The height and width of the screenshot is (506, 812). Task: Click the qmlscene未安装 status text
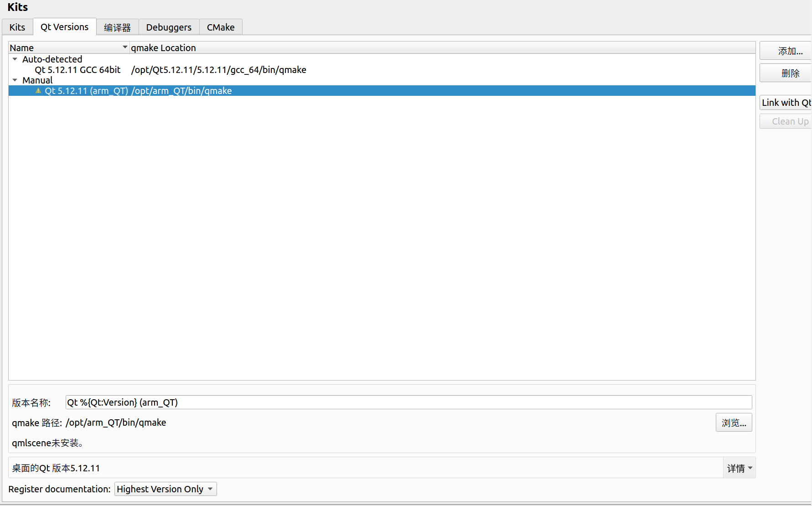pos(47,443)
